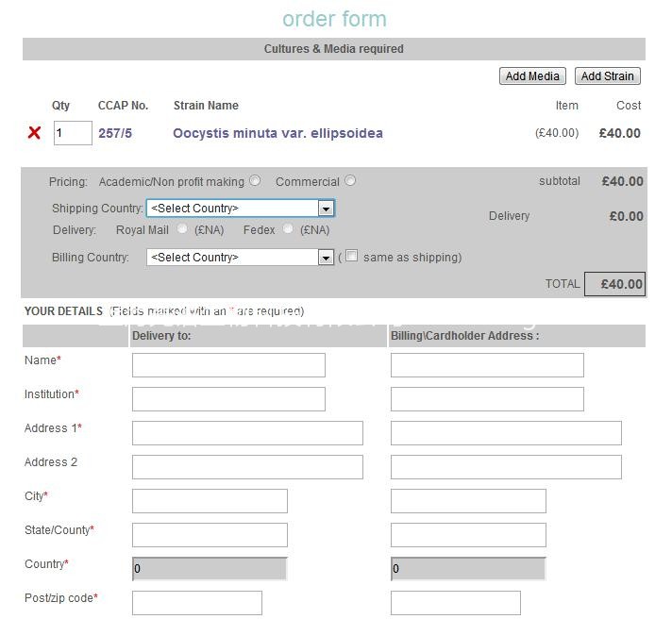This screenshot has width=672, height=619.
Task: Open the Shipping Country dropdown
Action: [240, 209]
